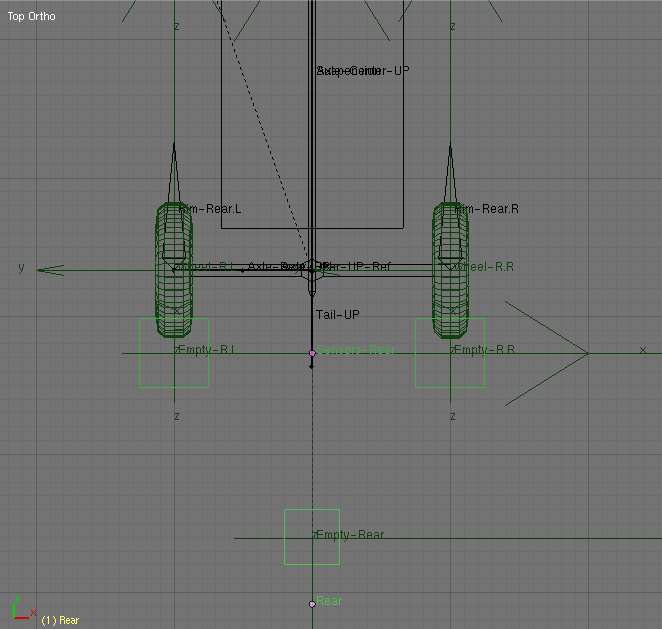Click the pink dot below Tail-UP
The image size is (662, 629).
pyautogui.click(x=312, y=353)
